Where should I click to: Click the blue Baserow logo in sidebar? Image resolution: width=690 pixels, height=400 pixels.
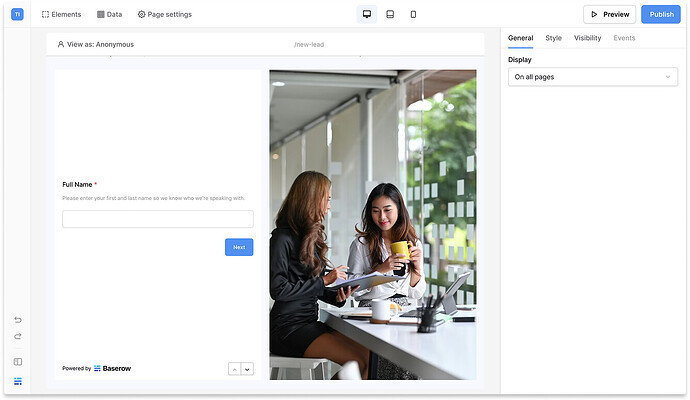pyautogui.click(x=17, y=381)
